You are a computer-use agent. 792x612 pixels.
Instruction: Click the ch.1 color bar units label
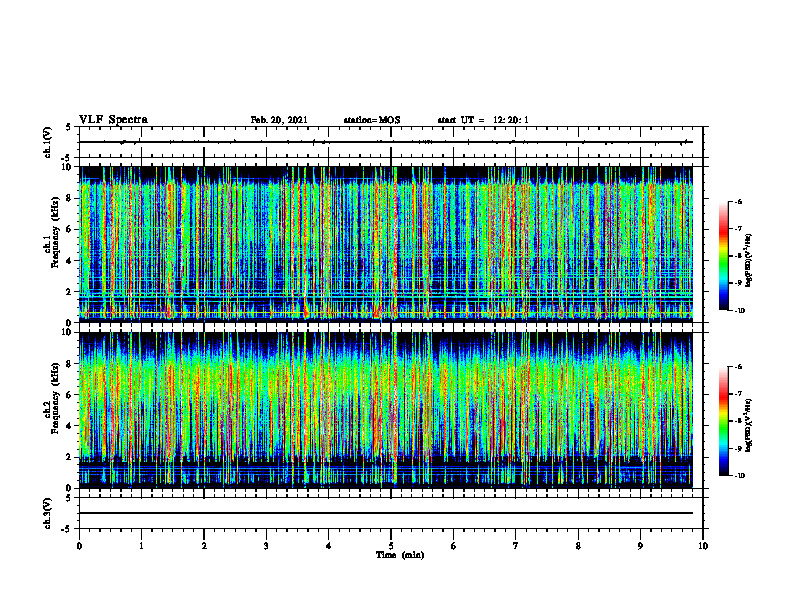pyautogui.click(x=750, y=261)
